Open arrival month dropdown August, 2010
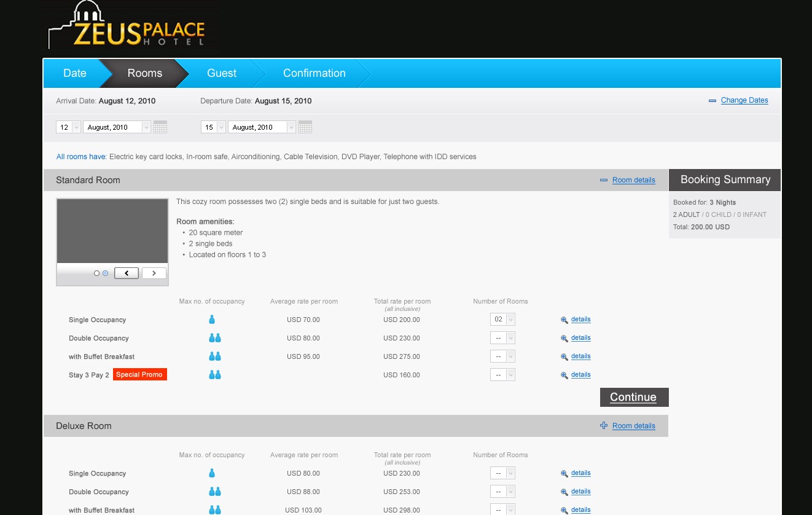This screenshot has width=812, height=515. click(x=117, y=127)
